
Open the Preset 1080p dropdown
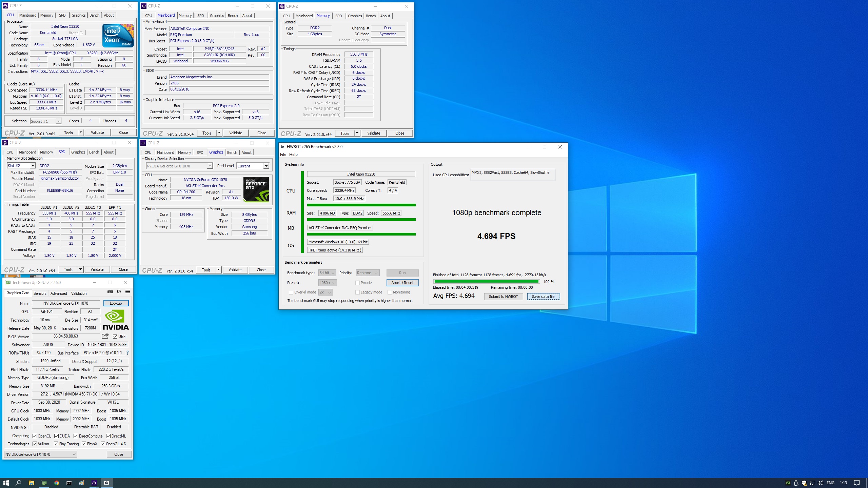pyautogui.click(x=328, y=283)
